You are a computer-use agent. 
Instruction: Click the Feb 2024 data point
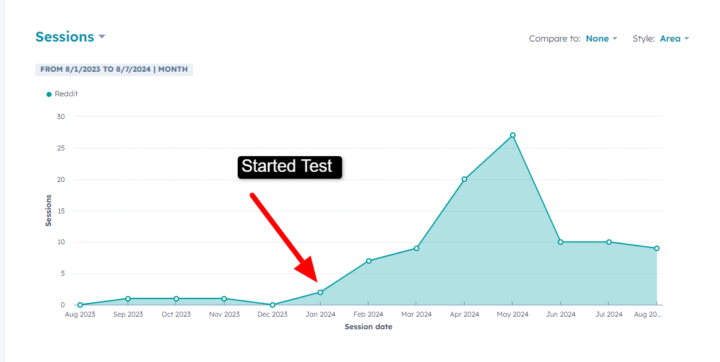(x=368, y=261)
